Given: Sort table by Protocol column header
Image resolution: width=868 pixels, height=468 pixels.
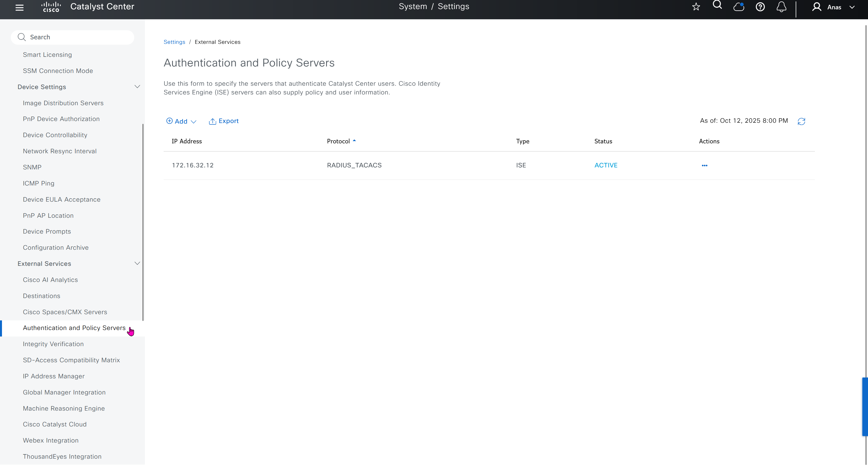Looking at the screenshot, I should pos(338,141).
